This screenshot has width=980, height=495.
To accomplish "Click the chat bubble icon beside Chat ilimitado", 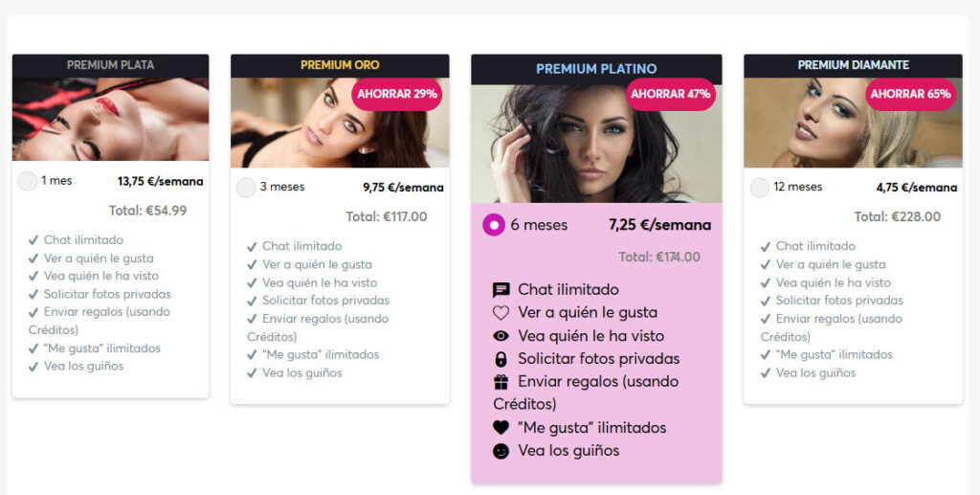I will [x=501, y=290].
